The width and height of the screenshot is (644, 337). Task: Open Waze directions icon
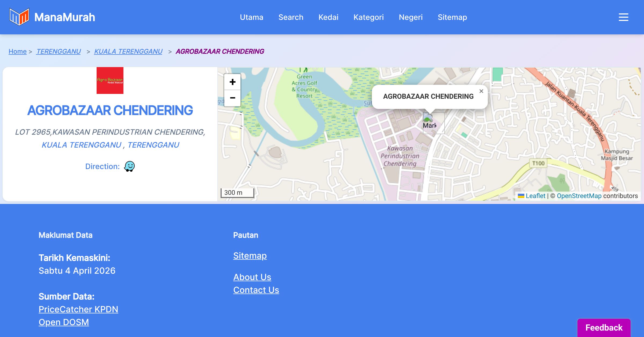coord(129,166)
